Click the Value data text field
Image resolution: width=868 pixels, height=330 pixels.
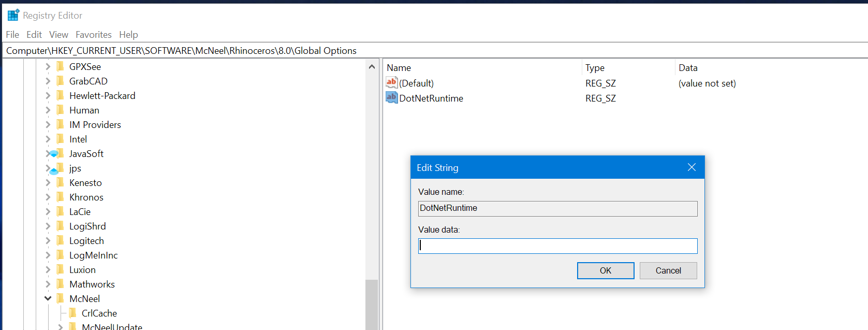557,246
